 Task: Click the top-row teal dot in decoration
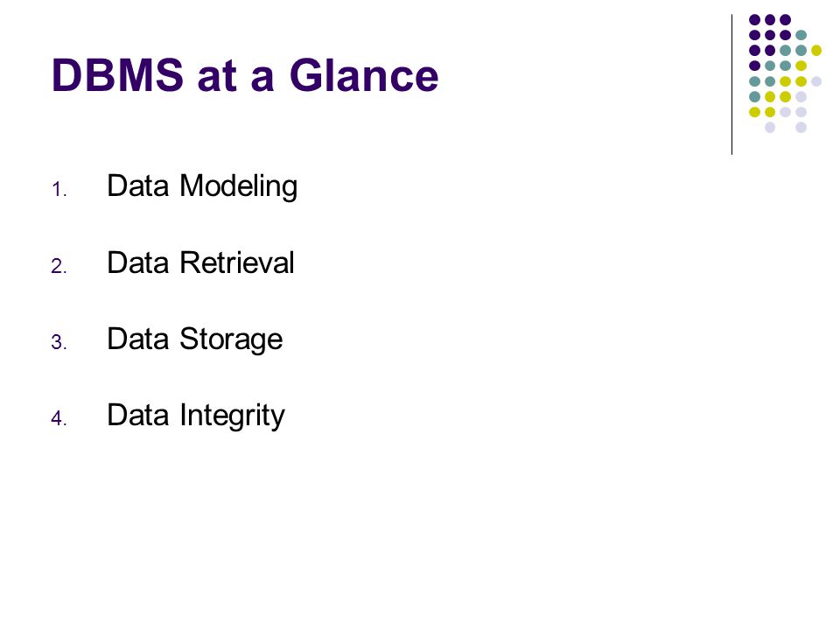pyautogui.click(x=801, y=35)
